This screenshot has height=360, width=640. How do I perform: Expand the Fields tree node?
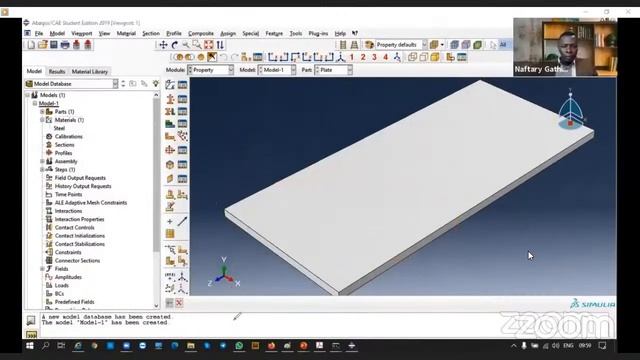[42, 269]
